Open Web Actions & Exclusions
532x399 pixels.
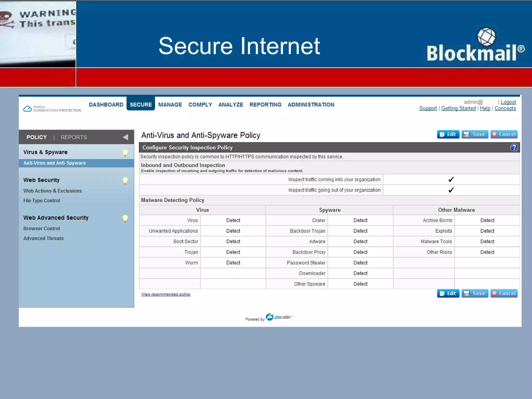[52, 191]
